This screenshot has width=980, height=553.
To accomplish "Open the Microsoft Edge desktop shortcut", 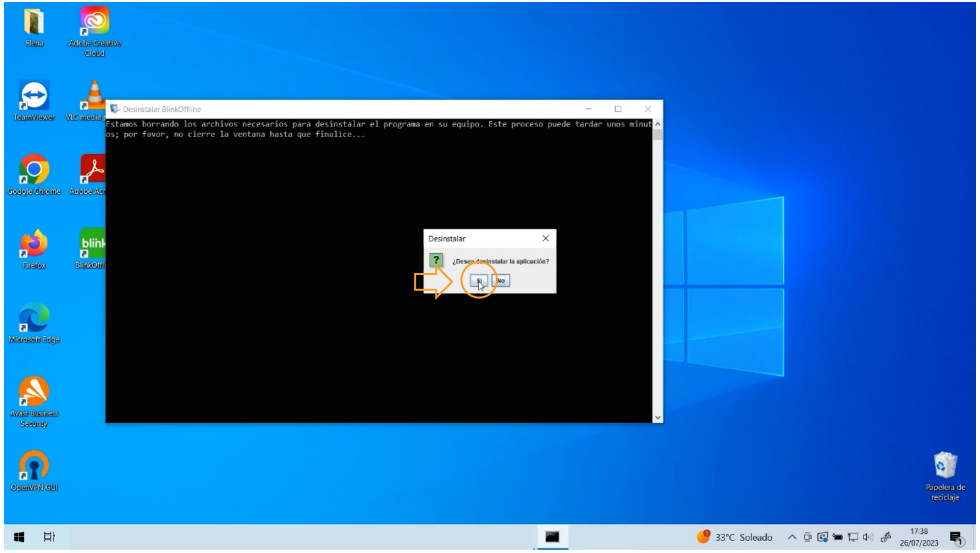I will click(x=34, y=319).
